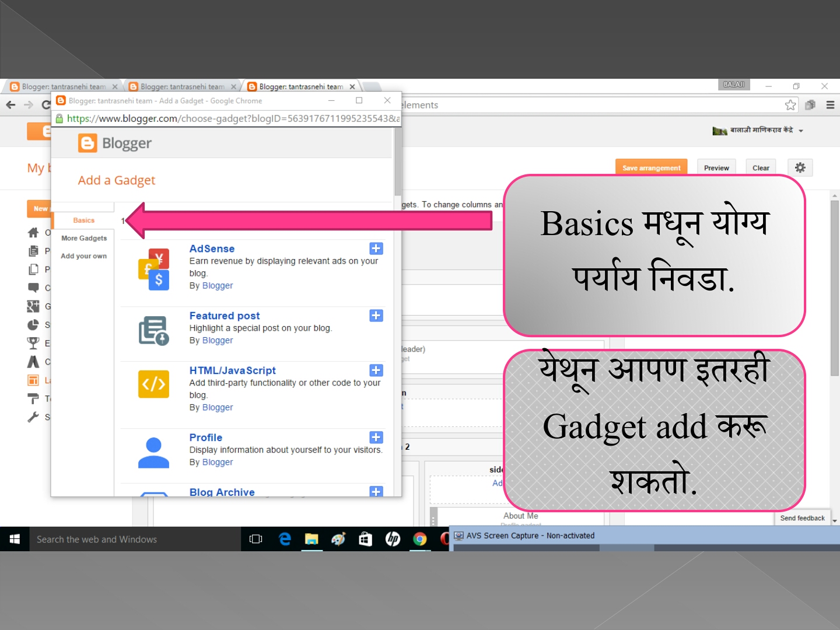840x630 pixels.
Task: Open the Profile gadget title link
Action: click(x=206, y=437)
